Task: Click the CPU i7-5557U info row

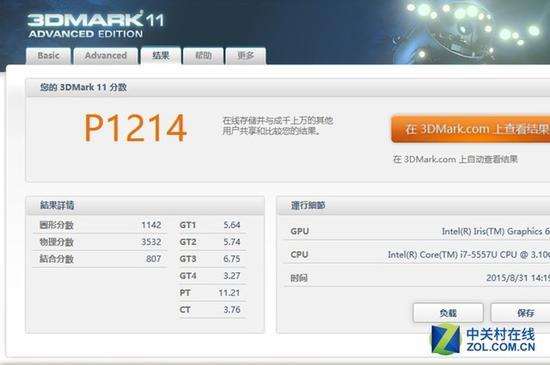Action: pyautogui.click(x=417, y=255)
